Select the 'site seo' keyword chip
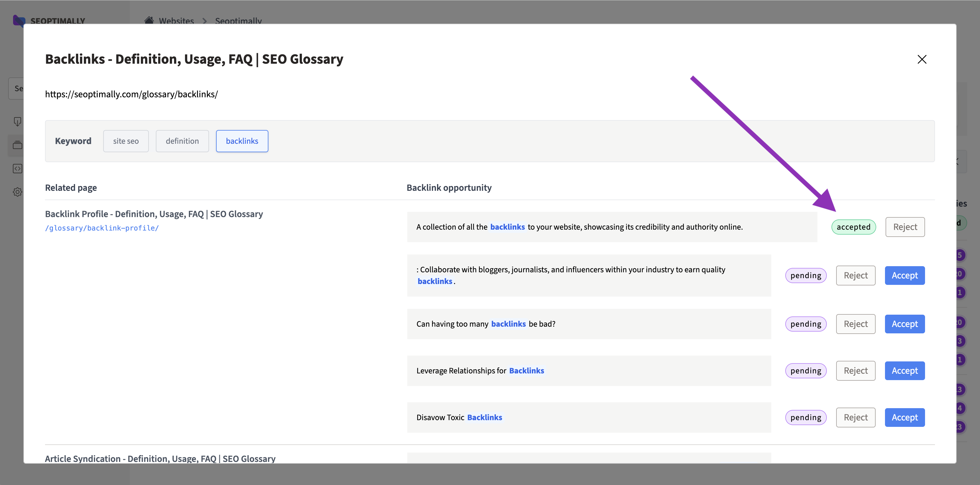 [x=125, y=141]
